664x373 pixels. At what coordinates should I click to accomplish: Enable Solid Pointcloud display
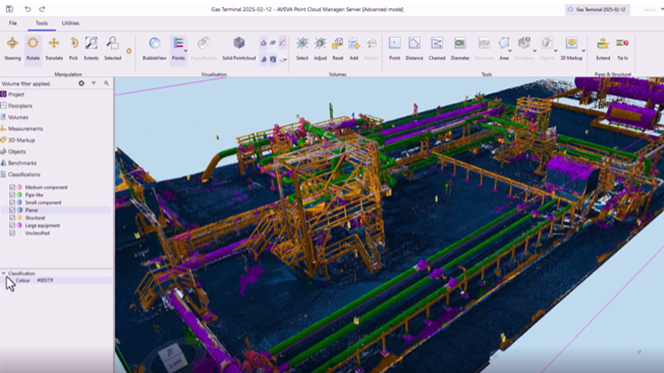239,48
